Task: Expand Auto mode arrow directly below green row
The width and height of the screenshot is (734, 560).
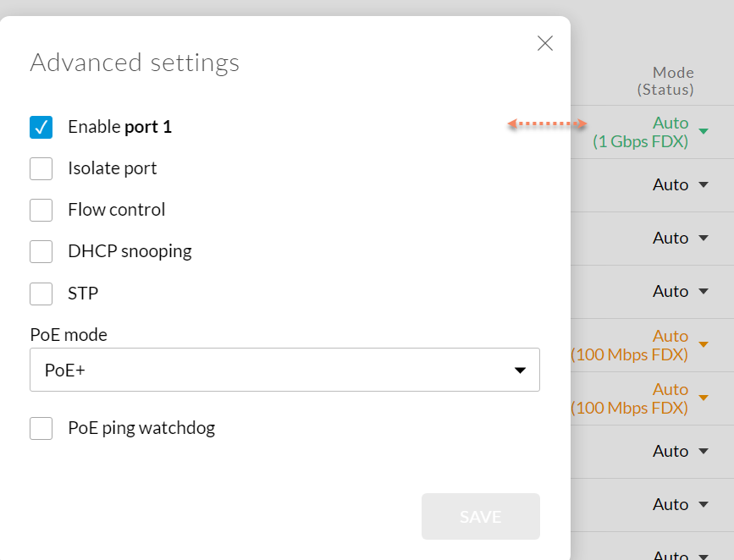Action: tap(704, 185)
